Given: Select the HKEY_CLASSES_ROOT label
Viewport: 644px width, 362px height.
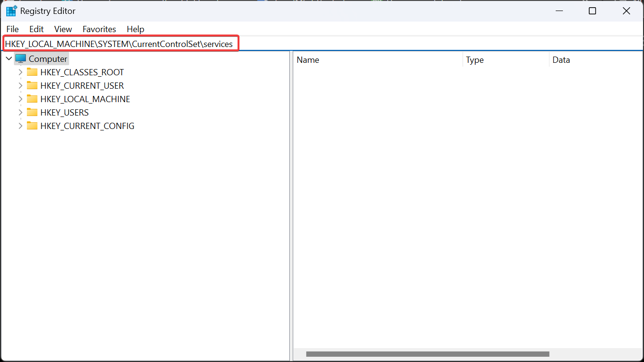Looking at the screenshot, I should [82, 72].
